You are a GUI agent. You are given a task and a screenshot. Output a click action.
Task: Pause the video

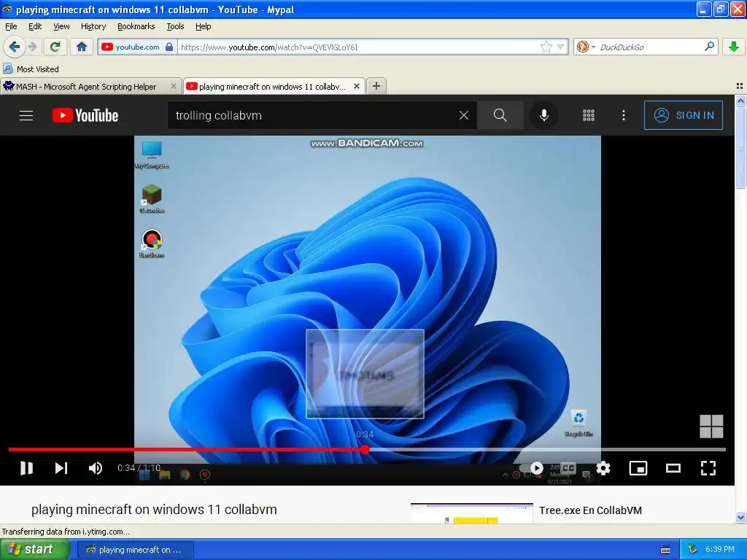point(27,468)
